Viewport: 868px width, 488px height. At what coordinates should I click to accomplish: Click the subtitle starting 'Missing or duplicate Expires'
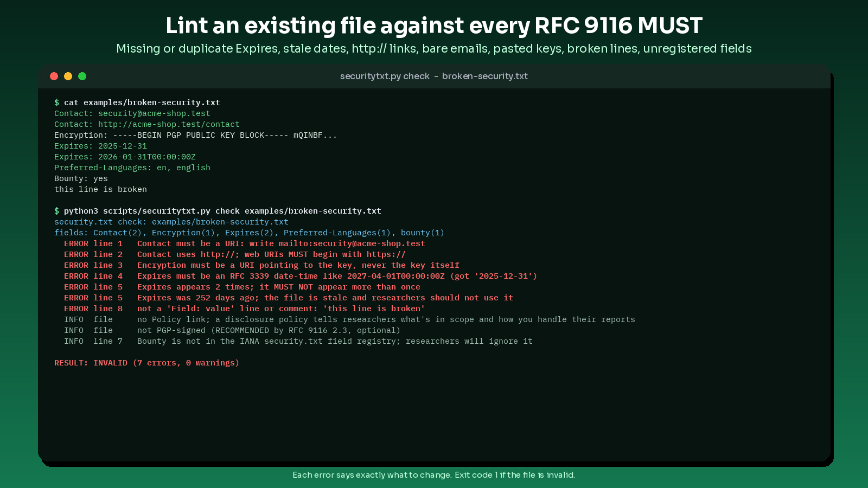tap(434, 49)
